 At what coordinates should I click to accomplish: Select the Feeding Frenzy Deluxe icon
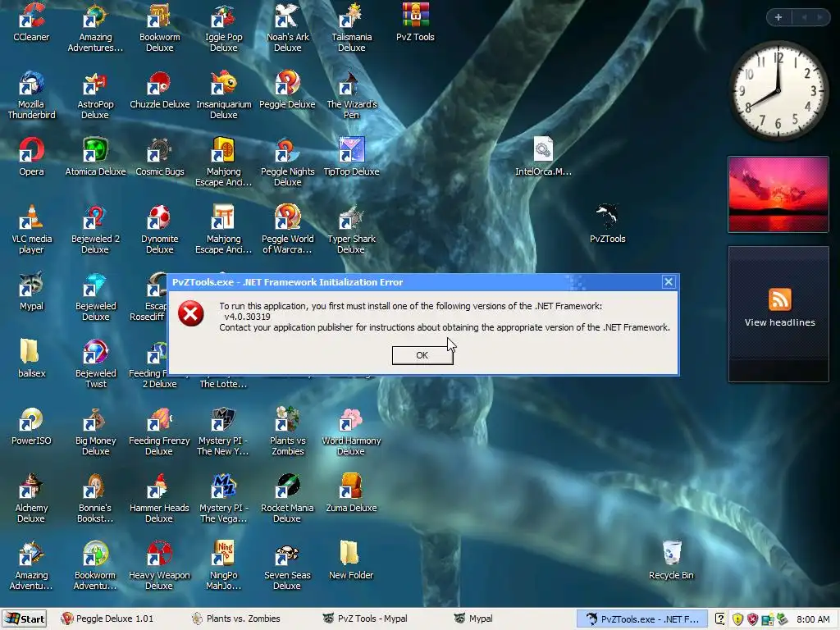pyautogui.click(x=159, y=431)
